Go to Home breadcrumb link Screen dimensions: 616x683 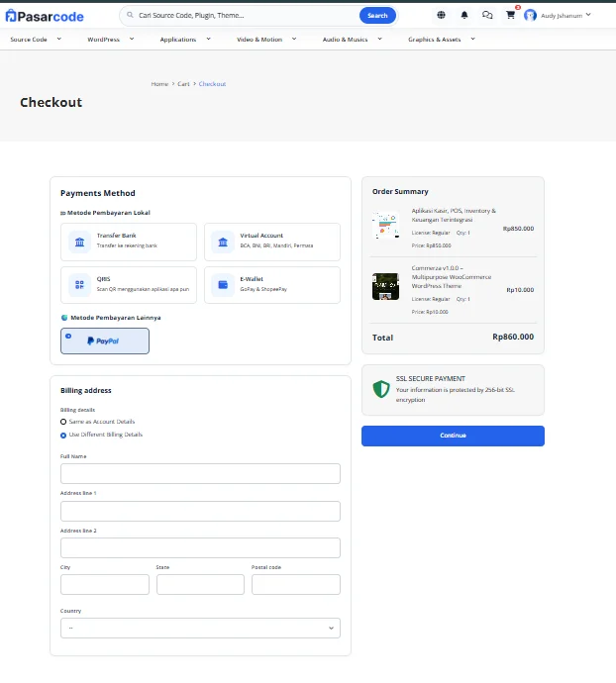click(159, 84)
